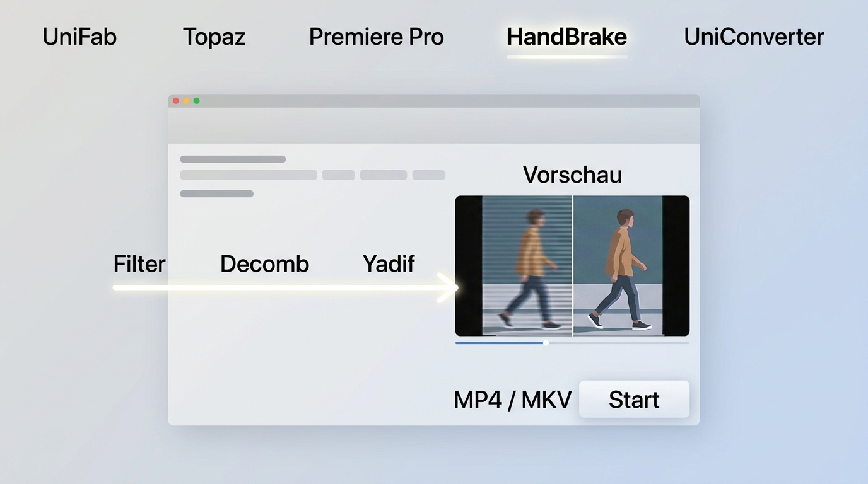Viewport: 868px width, 484px height.
Task: Click the MP4 / MKV format label
Action: coord(512,400)
